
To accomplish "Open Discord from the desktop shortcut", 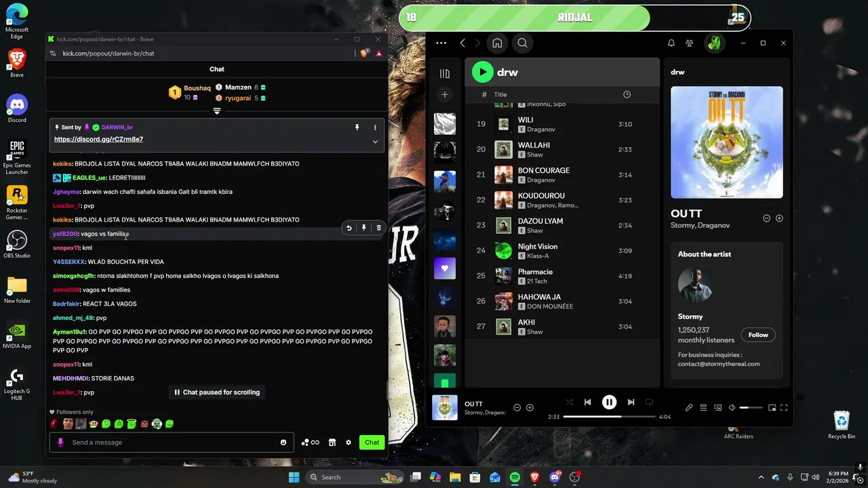I will tap(17, 108).
